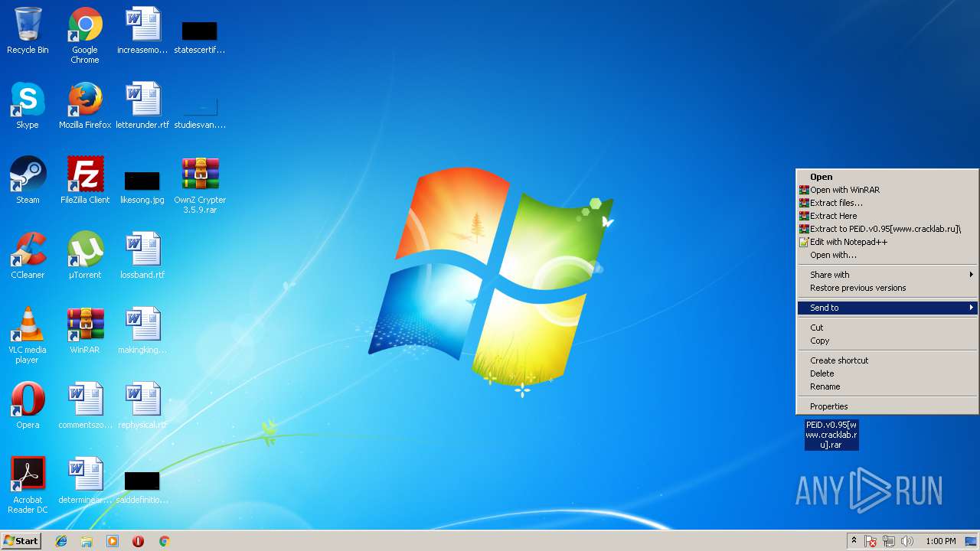Open the Action Center flag icon
This screenshot has height=551, width=980.
point(871,541)
